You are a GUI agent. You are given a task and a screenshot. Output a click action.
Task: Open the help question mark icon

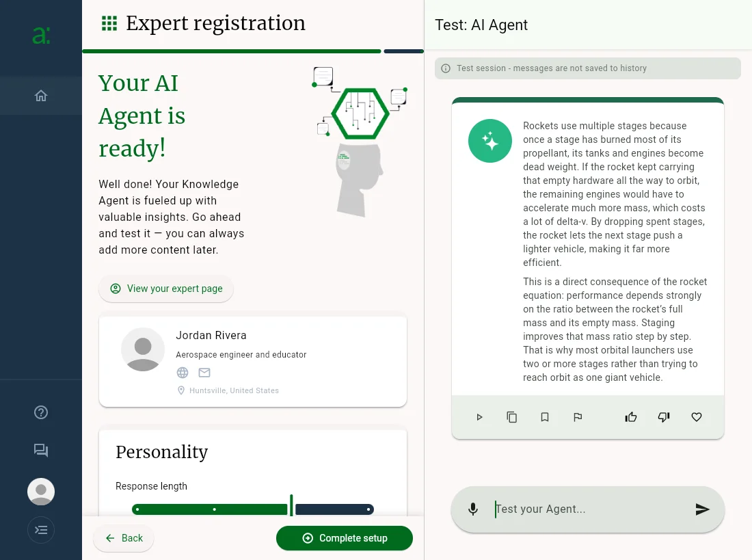(41, 412)
